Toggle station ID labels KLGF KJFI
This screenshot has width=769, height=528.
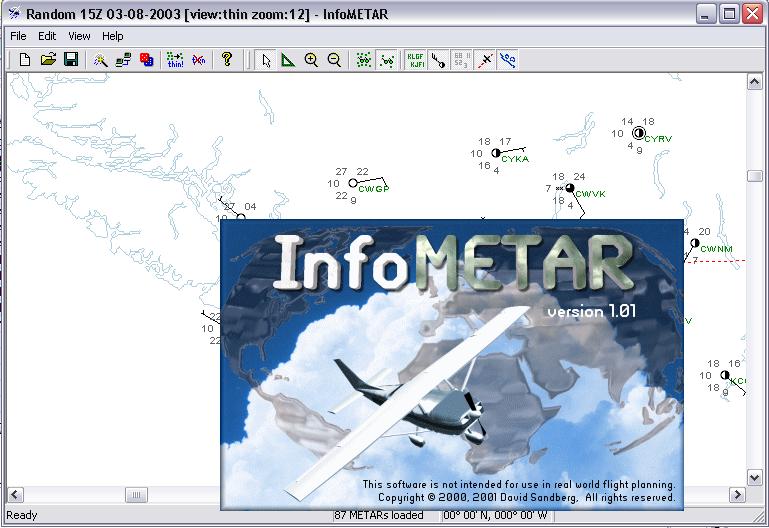coord(415,60)
